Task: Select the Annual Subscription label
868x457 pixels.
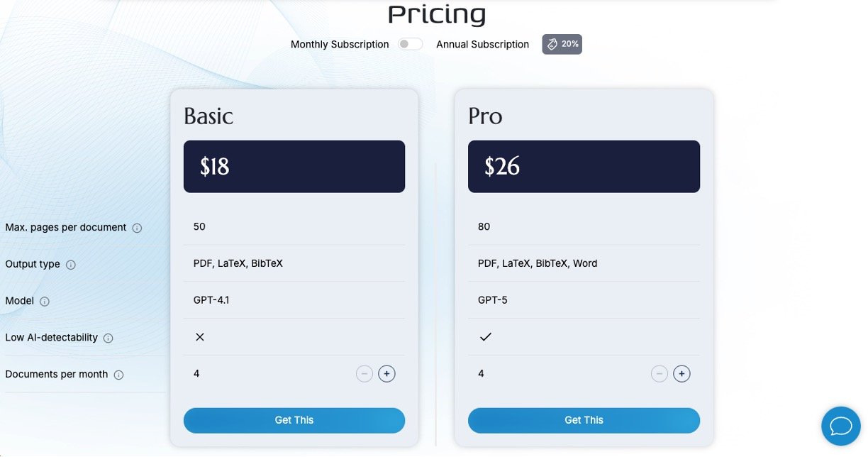Action: [482, 45]
